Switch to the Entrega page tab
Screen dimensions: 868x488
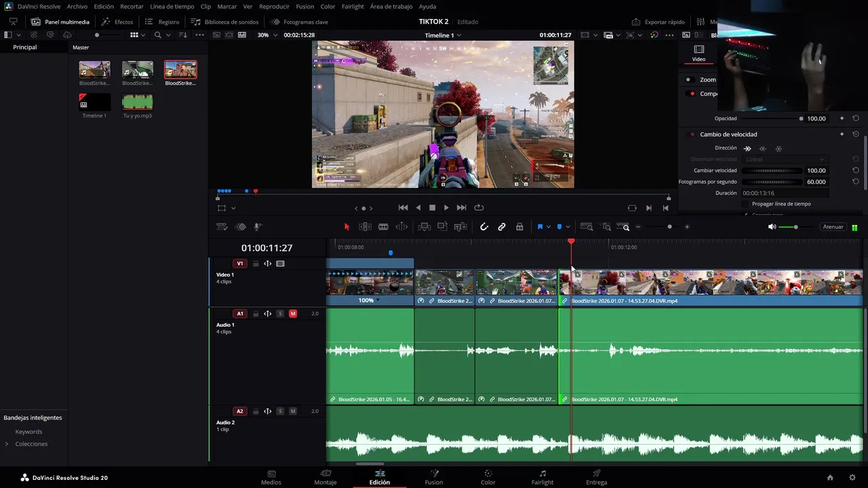[x=597, y=477]
